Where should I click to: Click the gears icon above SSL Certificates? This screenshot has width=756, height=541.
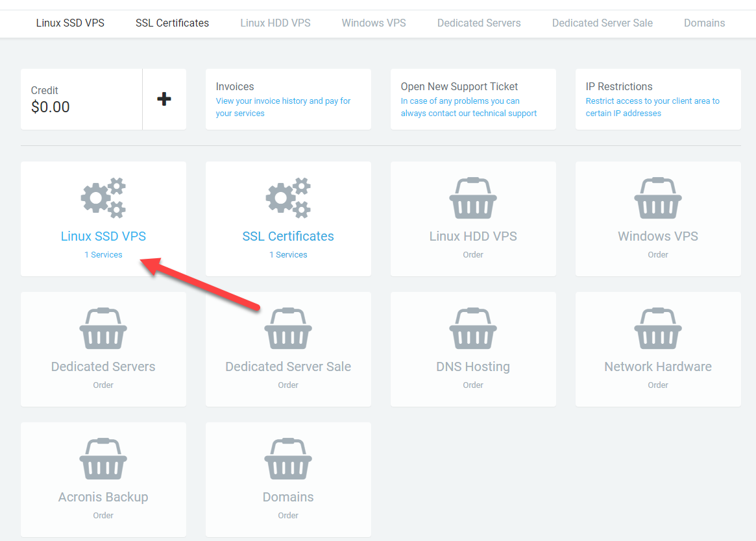point(288,197)
